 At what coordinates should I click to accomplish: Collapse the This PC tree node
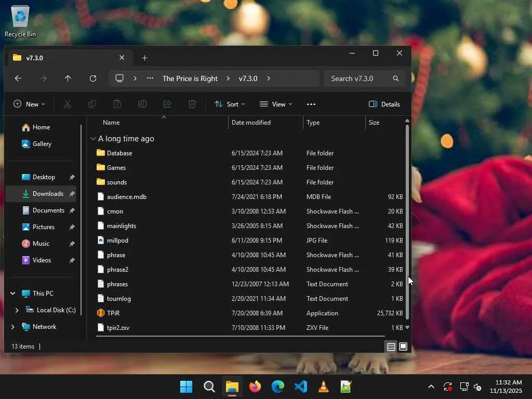pos(12,294)
